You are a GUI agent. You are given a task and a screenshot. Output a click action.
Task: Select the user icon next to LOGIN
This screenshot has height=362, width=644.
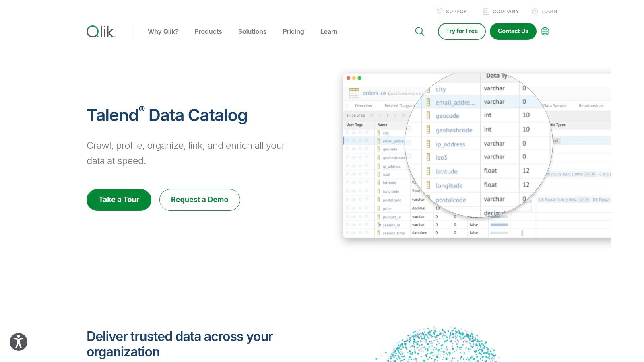tap(535, 11)
